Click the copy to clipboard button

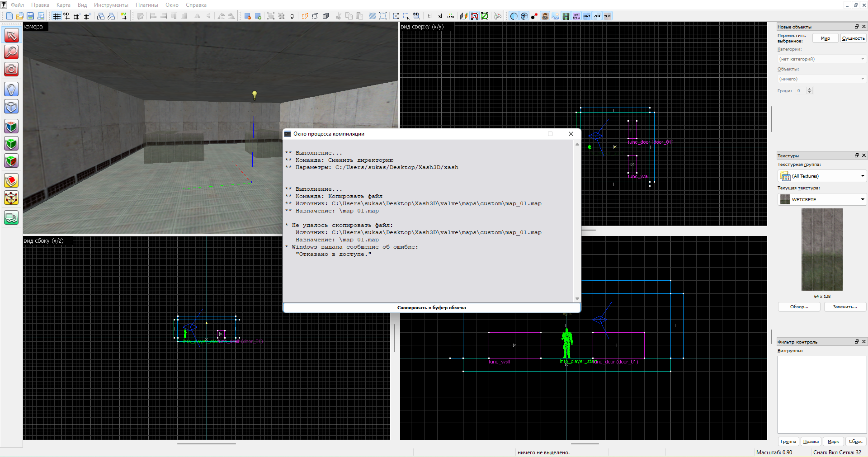tap(431, 307)
